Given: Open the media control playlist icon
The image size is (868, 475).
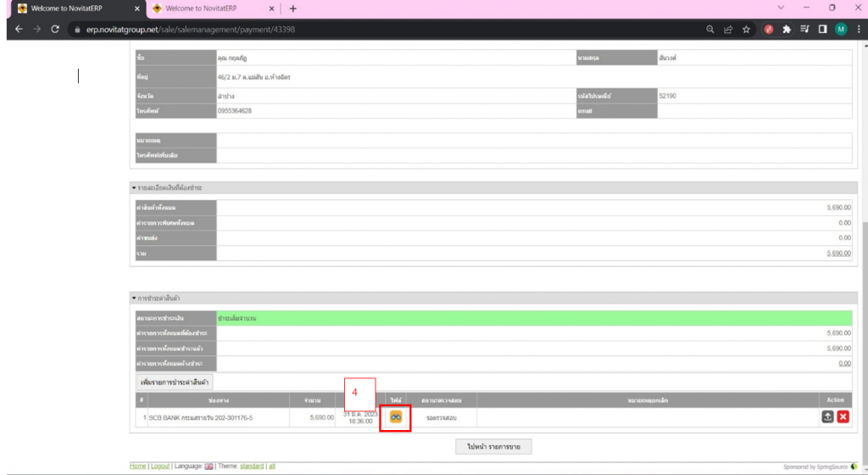Looking at the screenshot, I should 804,29.
